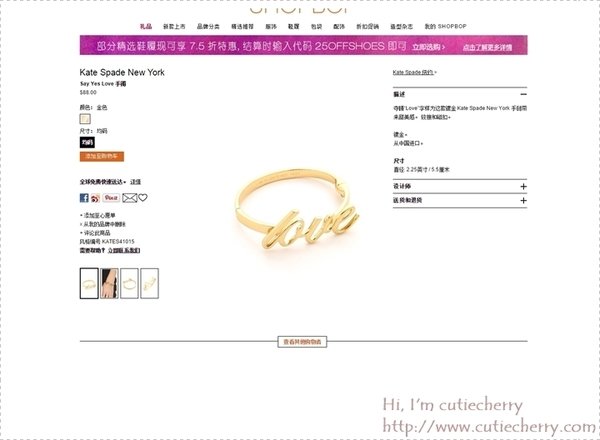Open the 折扣促销 navigation item

click(x=367, y=26)
